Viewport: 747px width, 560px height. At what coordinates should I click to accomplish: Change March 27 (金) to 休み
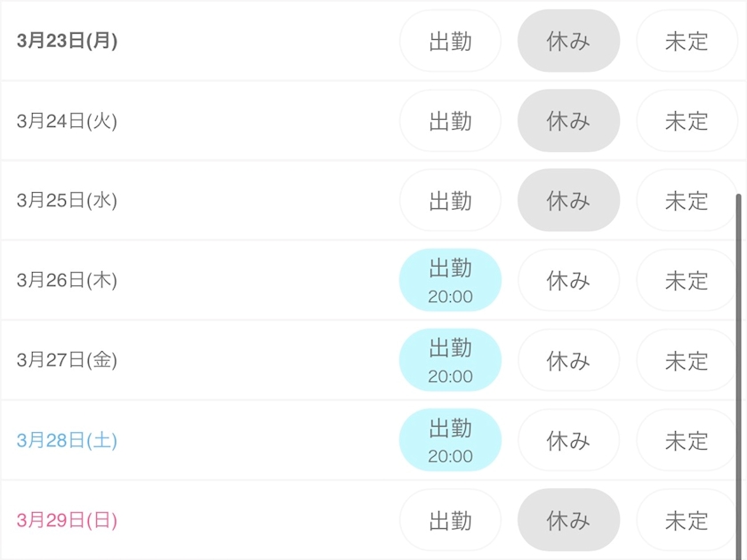click(x=568, y=361)
